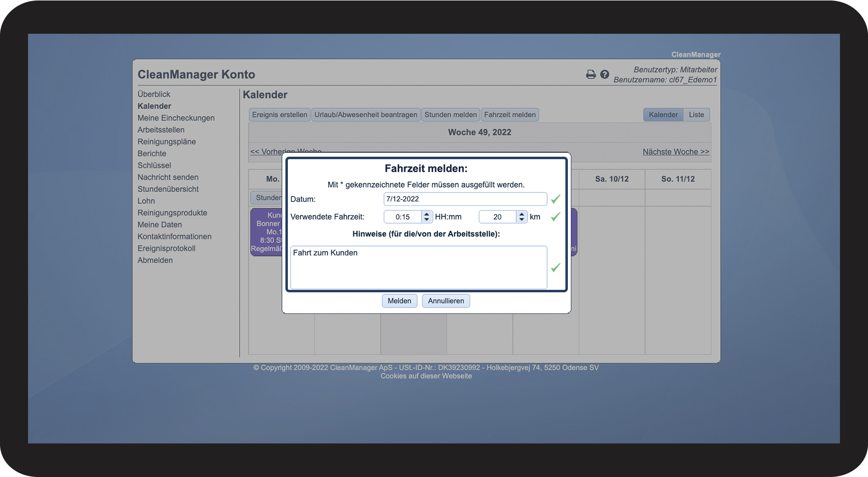Increase travel time with up arrow
The width and height of the screenshot is (868, 477).
(426, 214)
